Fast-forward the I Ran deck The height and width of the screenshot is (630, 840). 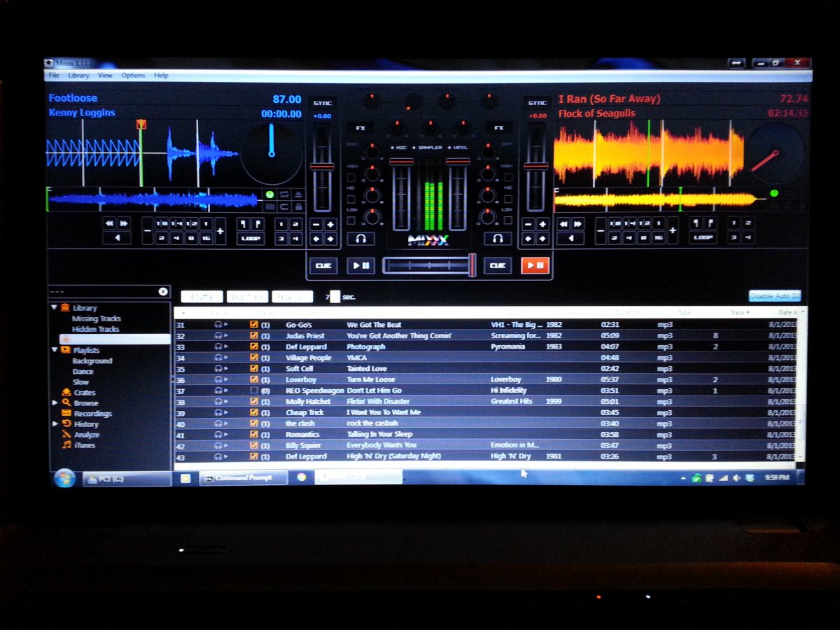click(x=577, y=223)
